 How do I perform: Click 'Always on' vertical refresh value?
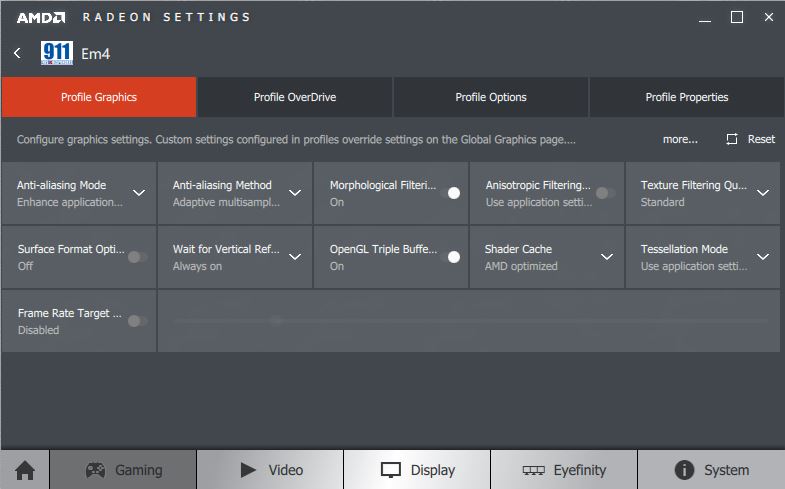(x=197, y=266)
